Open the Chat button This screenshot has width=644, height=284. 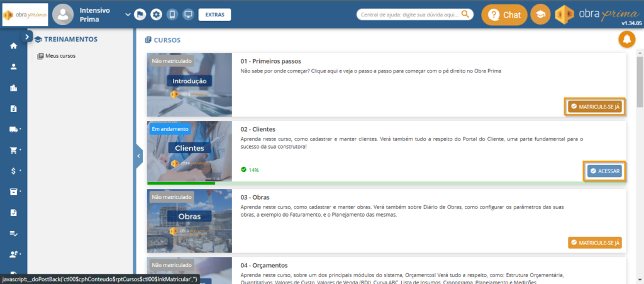tap(504, 14)
